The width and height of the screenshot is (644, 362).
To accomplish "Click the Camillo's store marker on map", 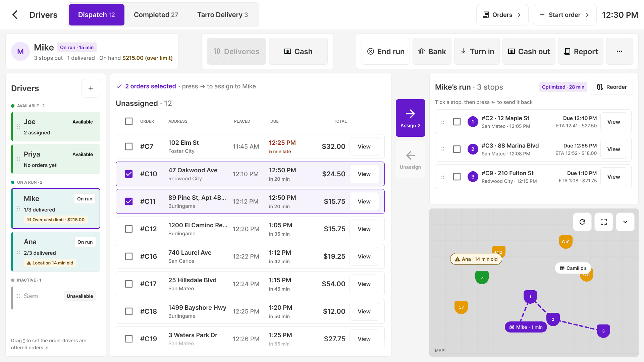I will [x=573, y=268].
